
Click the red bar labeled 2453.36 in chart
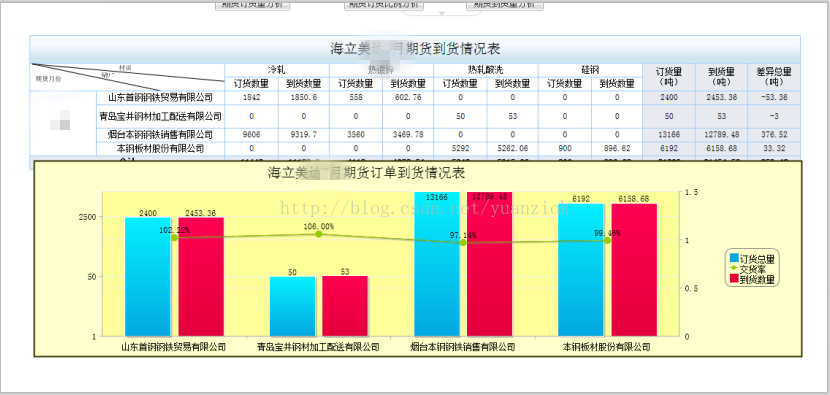pyautogui.click(x=201, y=276)
